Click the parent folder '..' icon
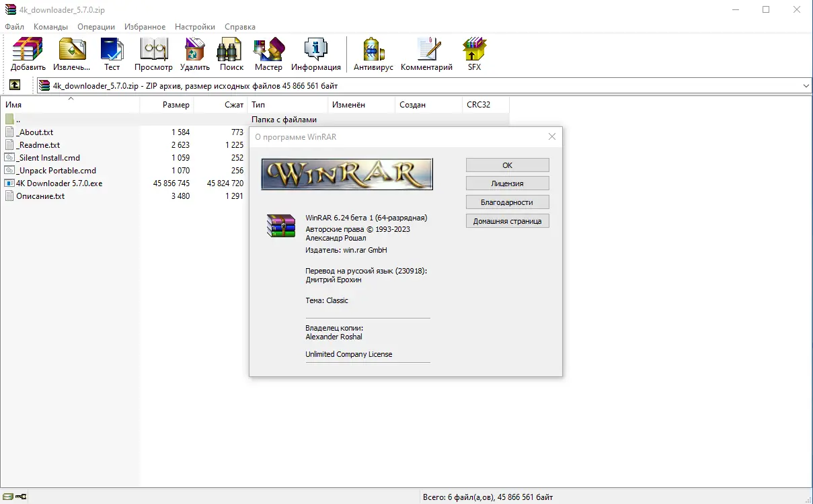The width and height of the screenshot is (813, 504). coord(9,120)
